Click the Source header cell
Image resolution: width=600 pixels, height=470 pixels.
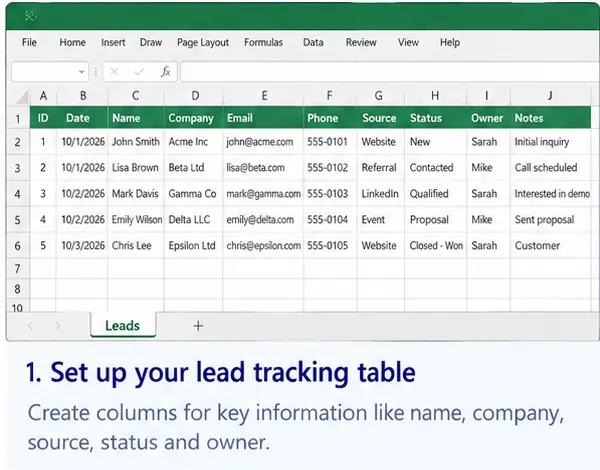(381, 118)
